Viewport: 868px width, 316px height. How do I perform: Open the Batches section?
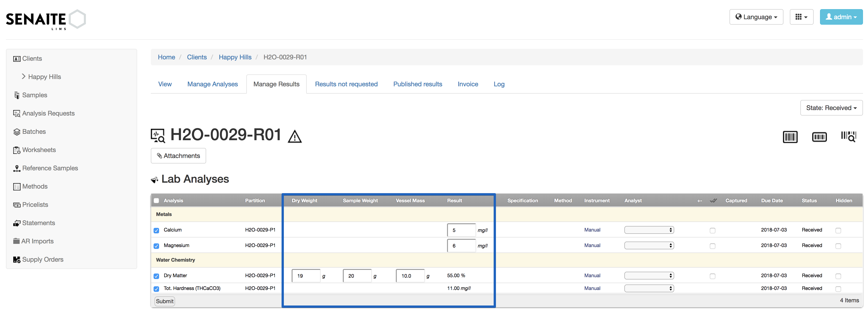34,131
